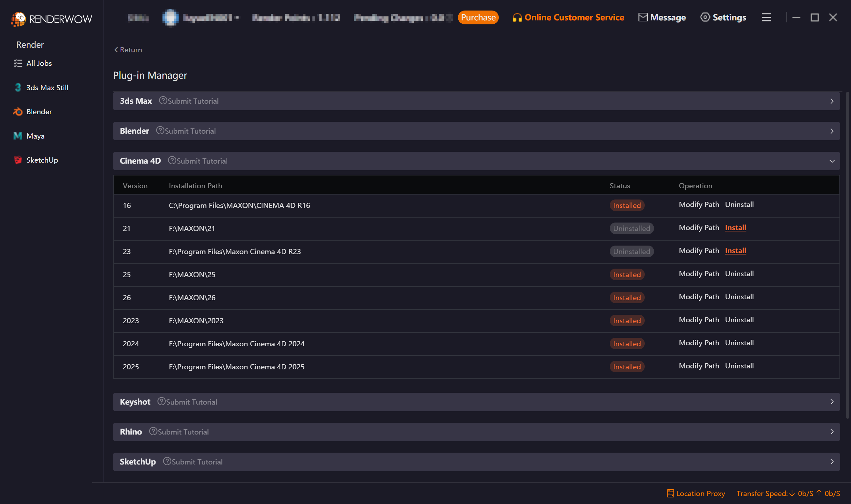Modify Path for Cinema 4D version 21

[699, 227]
